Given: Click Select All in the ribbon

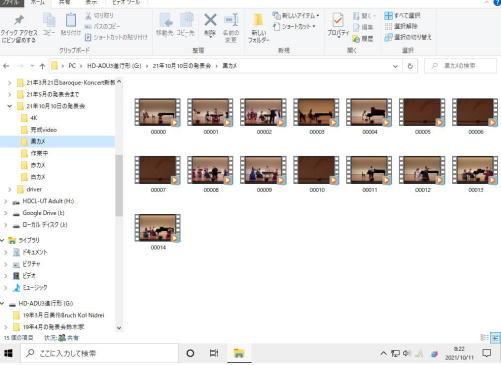Looking at the screenshot, I should click(x=402, y=15).
